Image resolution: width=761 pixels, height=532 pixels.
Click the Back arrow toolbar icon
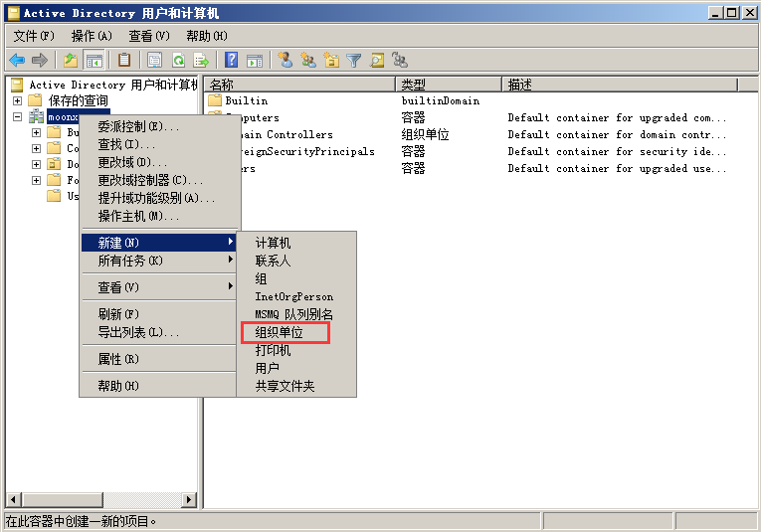coord(17,60)
